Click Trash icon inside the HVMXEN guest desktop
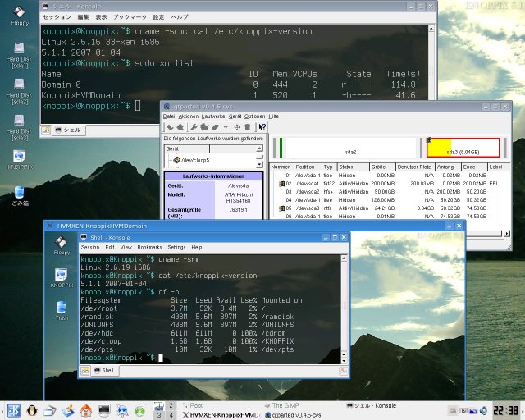The width and height of the screenshot is (525, 420). (62, 310)
